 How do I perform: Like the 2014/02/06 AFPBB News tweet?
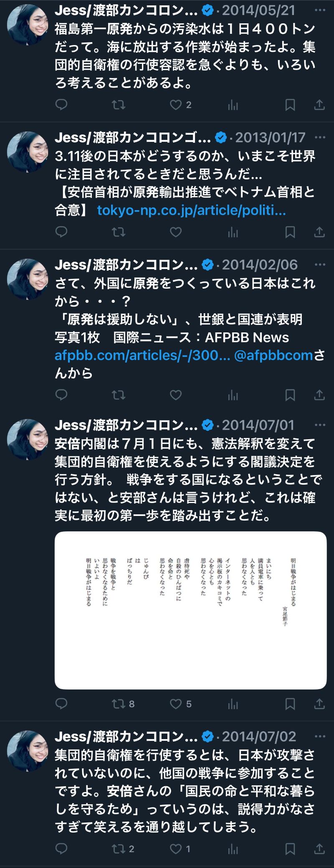(x=176, y=395)
